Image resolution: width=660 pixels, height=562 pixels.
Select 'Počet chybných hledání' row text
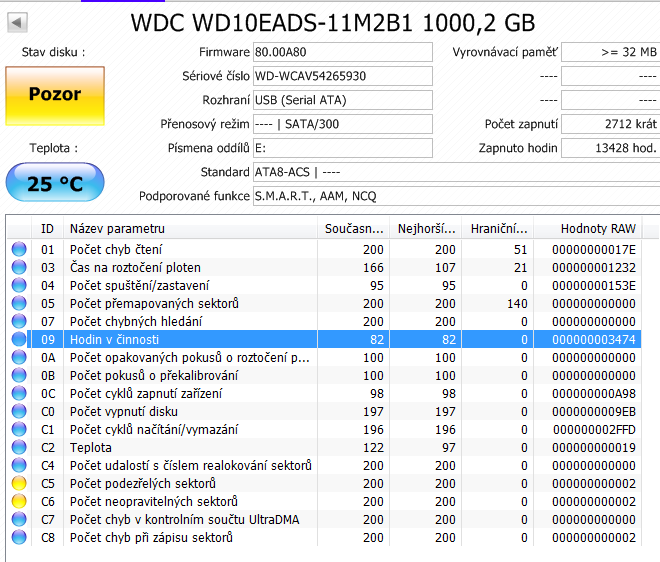(136, 322)
